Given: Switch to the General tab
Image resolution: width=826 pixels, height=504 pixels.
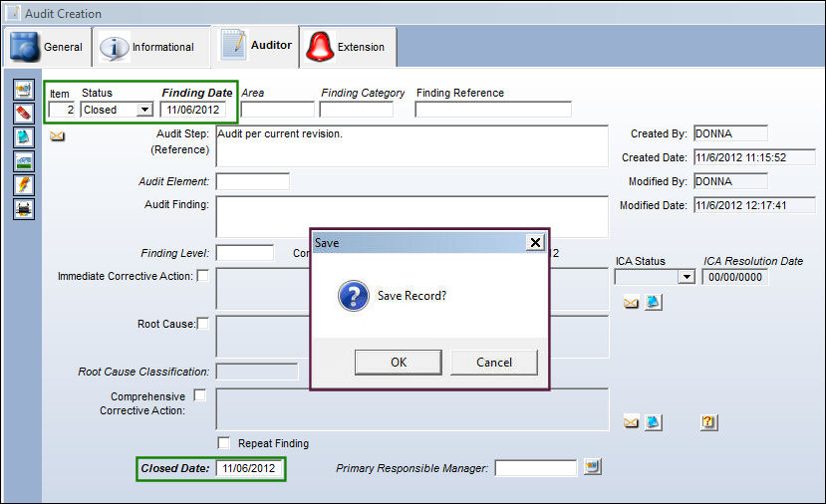Looking at the screenshot, I should (x=49, y=47).
